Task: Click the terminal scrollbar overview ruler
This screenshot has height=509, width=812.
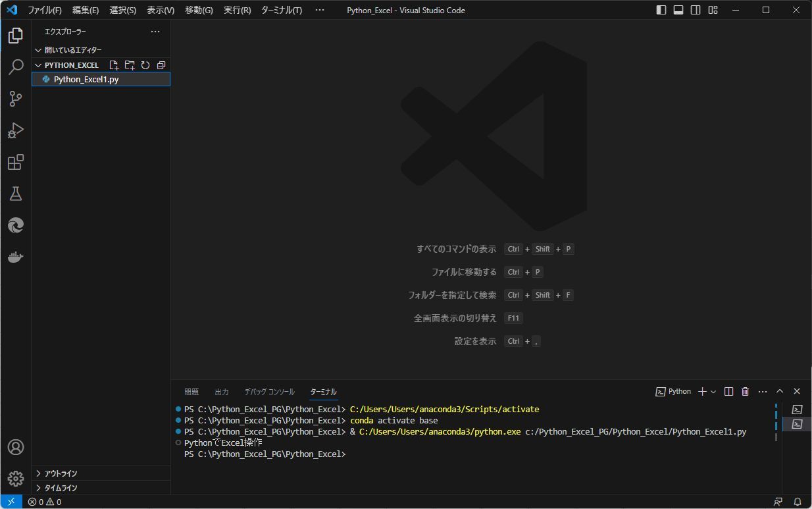Action: tap(777, 421)
